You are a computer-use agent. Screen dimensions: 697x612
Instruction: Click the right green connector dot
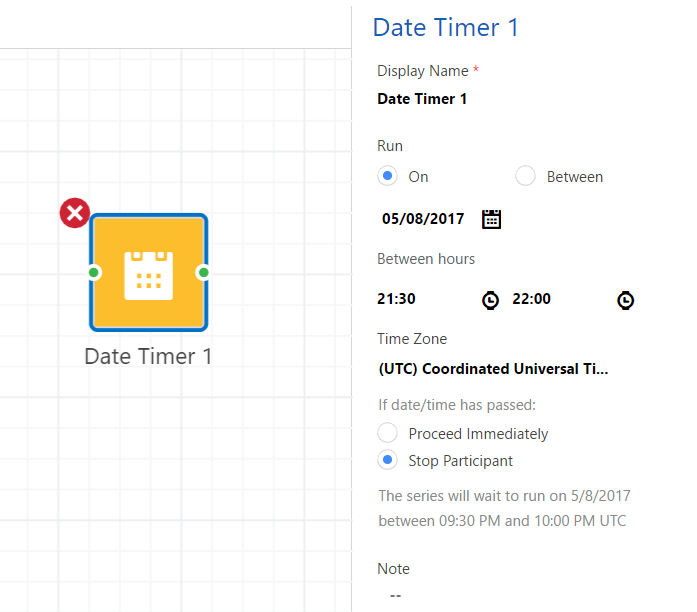[x=203, y=272]
